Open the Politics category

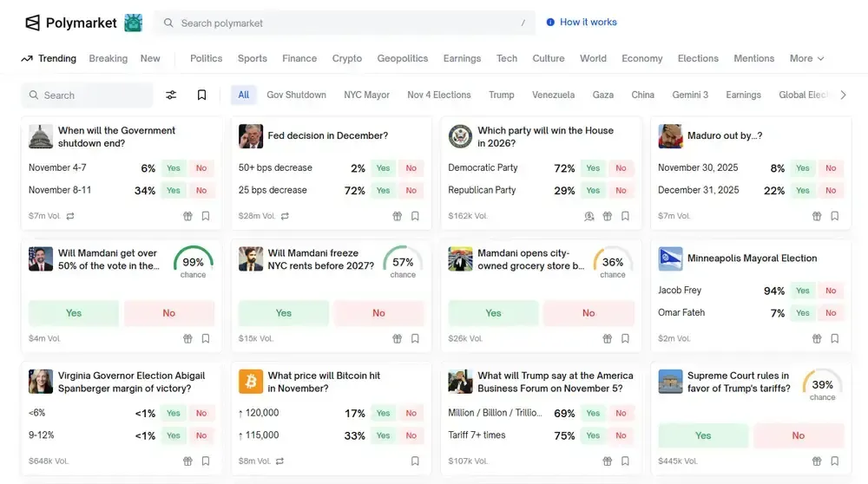tap(206, 59)
